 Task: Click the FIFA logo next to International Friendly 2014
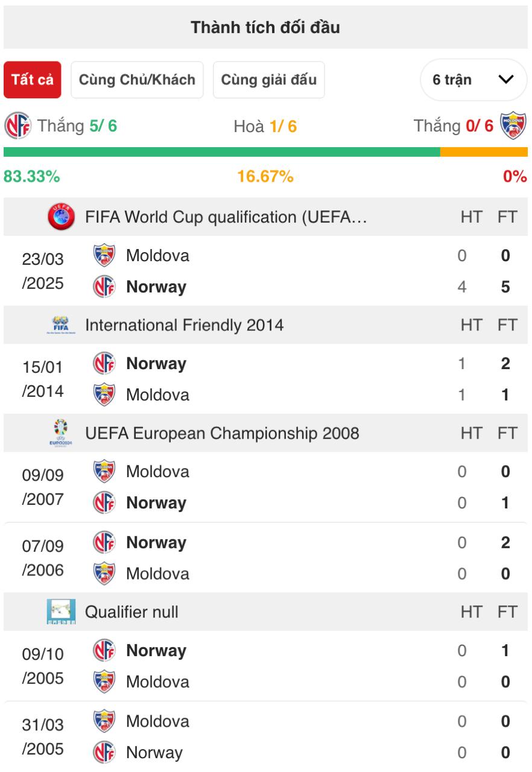pos(61,325)
